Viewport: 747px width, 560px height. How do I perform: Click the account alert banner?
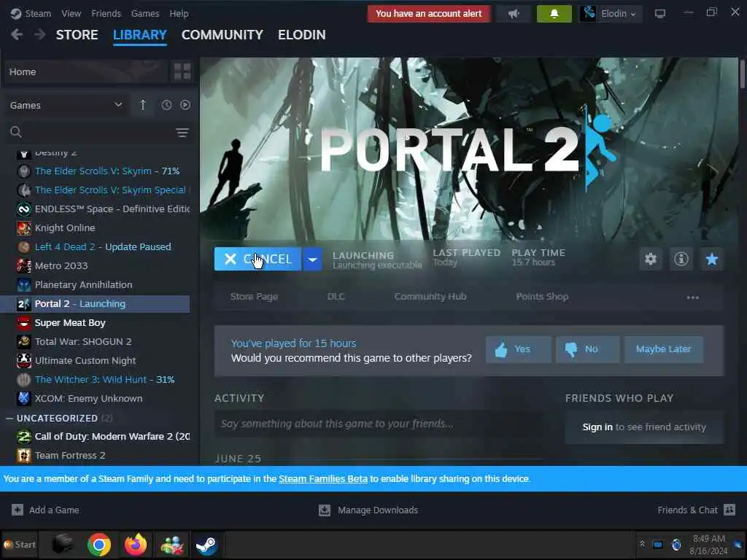tap(429, 13)
